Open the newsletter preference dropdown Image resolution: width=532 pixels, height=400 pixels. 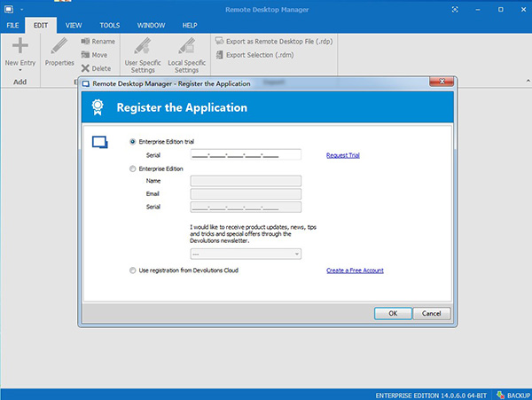(246, 254)
